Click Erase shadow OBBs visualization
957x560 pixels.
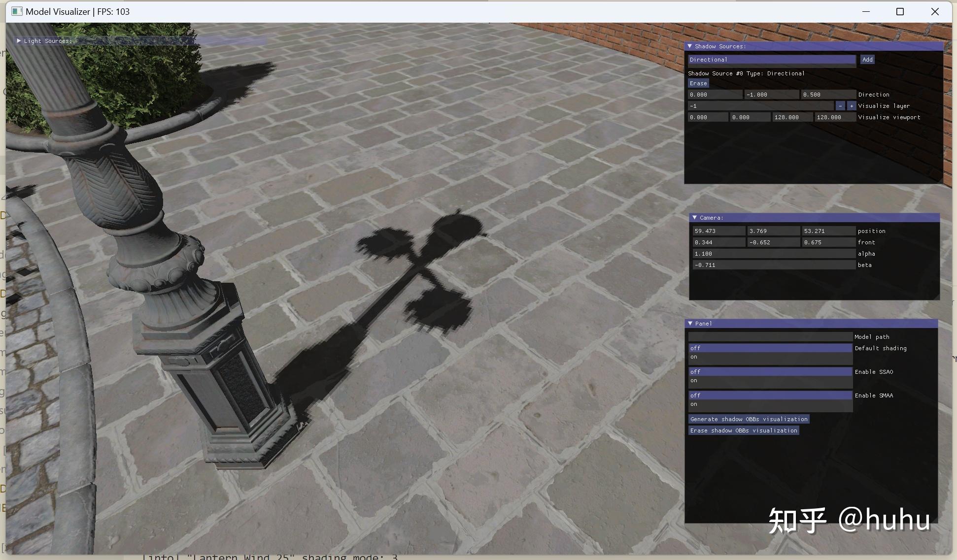point(743,430)
